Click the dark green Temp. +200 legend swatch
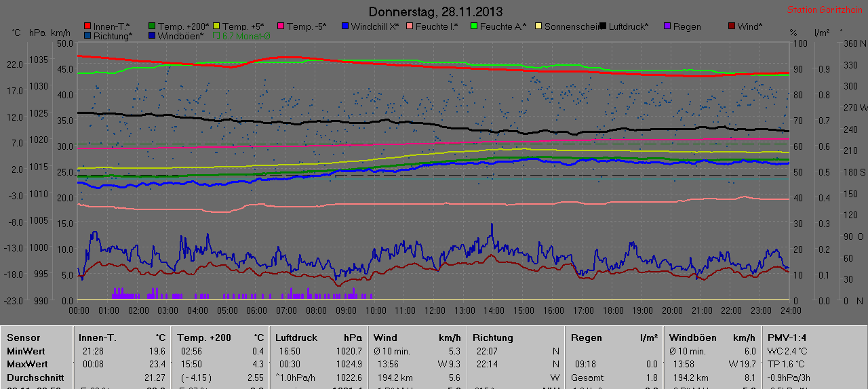Viewport: 868px width, 389px height. [153, 26]
